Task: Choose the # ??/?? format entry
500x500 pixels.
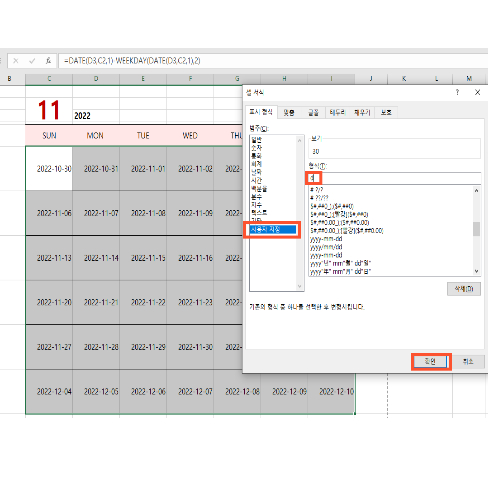Action: (x=319, y=198)
